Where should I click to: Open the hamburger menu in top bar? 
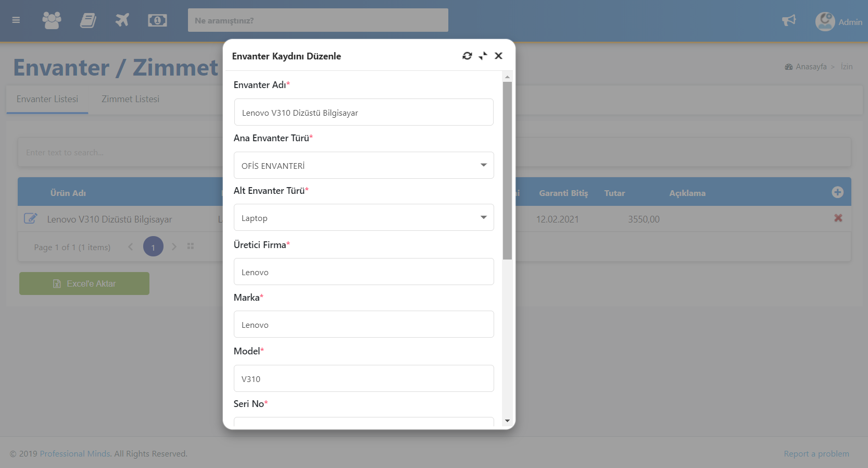(x=16, y=20)
